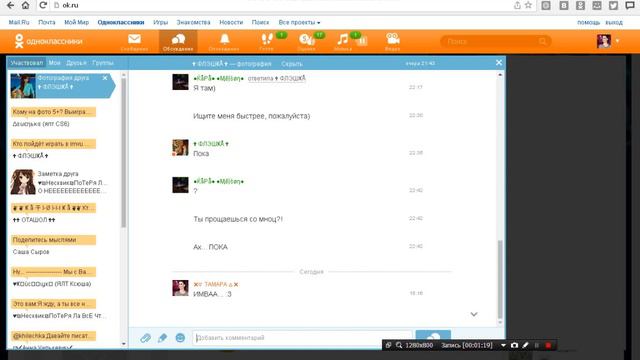Jump to latest comments with down chevron
This screenshot has height=360, width=640.
(474, 314)
